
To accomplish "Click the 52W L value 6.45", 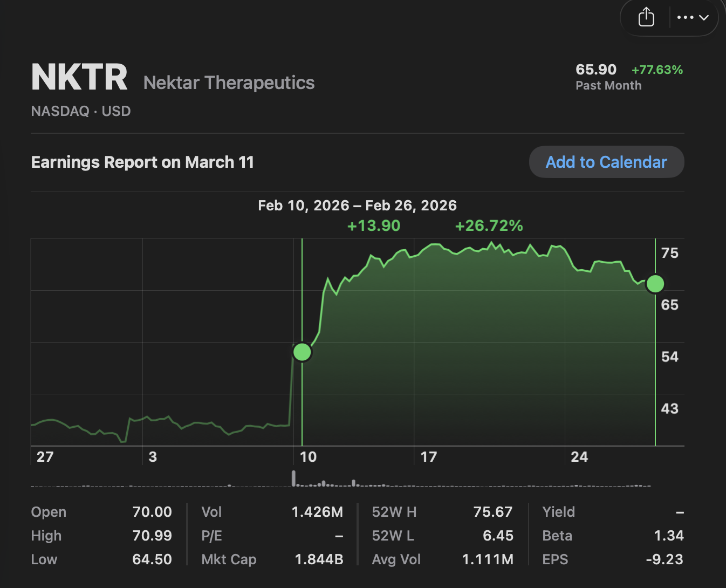I will [498, 536].
